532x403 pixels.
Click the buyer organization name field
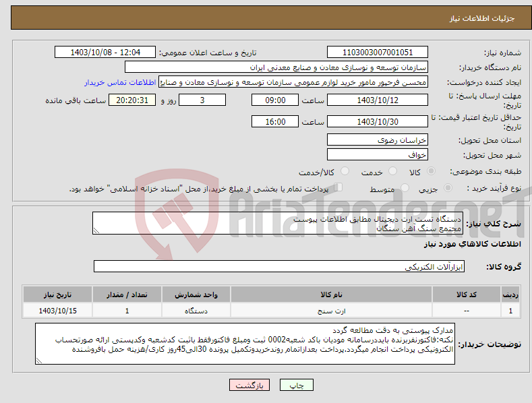tap(276, 67)
